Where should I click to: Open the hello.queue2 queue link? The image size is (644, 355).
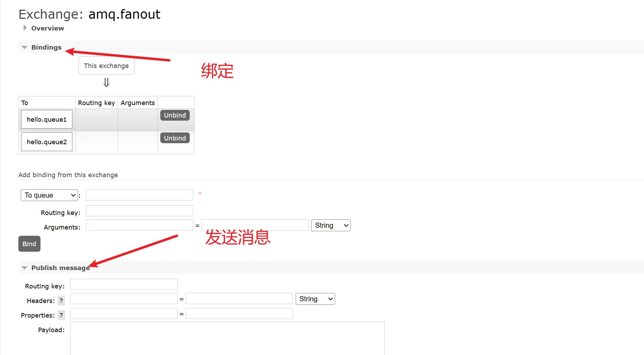point(47,142)
